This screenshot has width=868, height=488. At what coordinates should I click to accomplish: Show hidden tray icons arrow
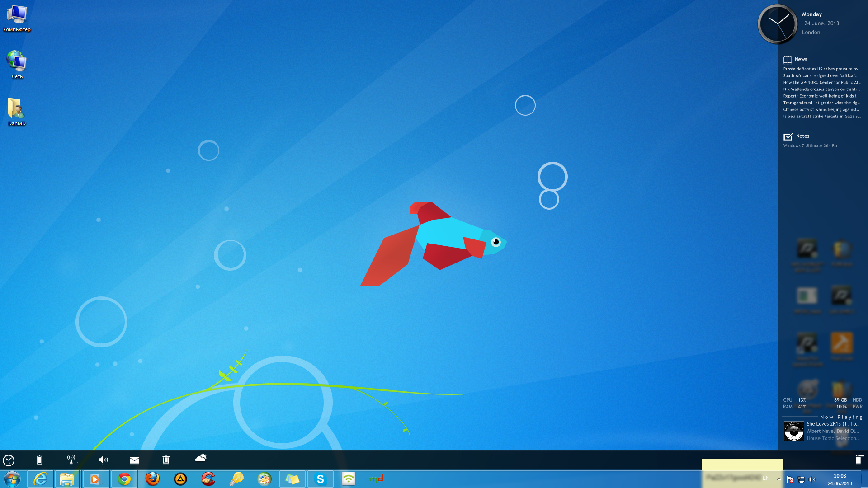coord(779,479)
